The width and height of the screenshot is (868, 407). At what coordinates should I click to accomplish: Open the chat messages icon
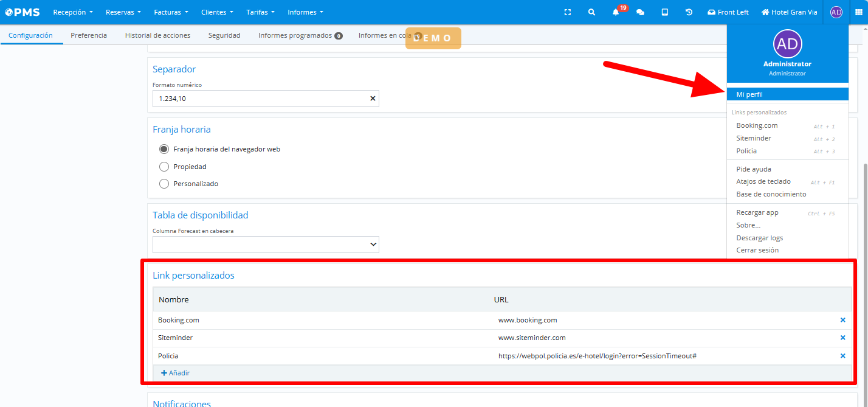click(640, 12)
